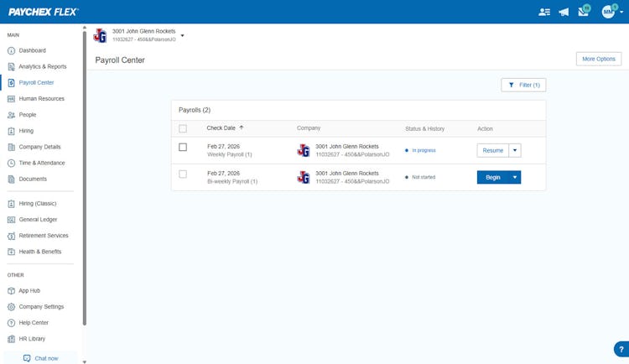
Task: Open Time & Attendance menu item
Action: [x=42, y=163]
